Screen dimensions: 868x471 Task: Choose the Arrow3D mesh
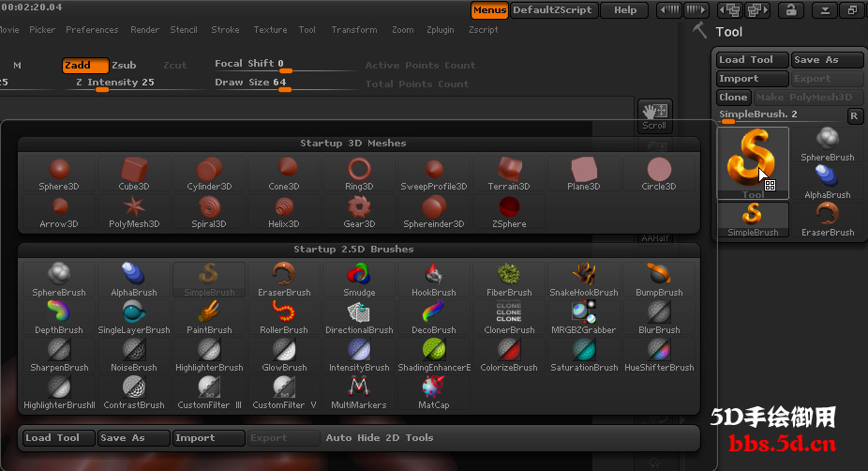tap(59, 212)
